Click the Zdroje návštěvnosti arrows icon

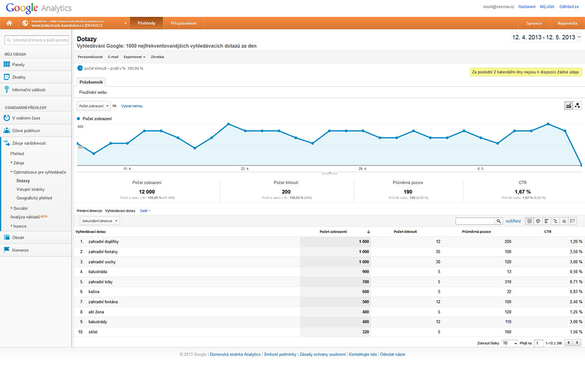coord(7,143)
